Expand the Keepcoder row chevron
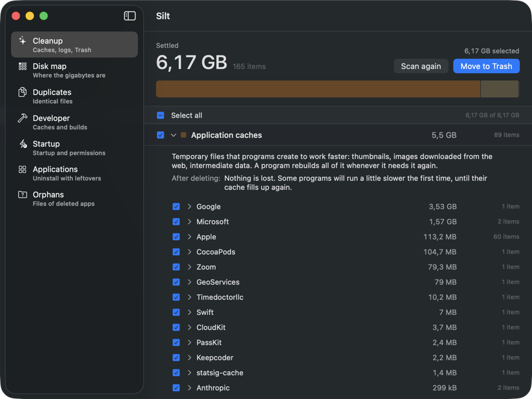The width and height of the screenshot is (532, 399). tap(189, 358)
